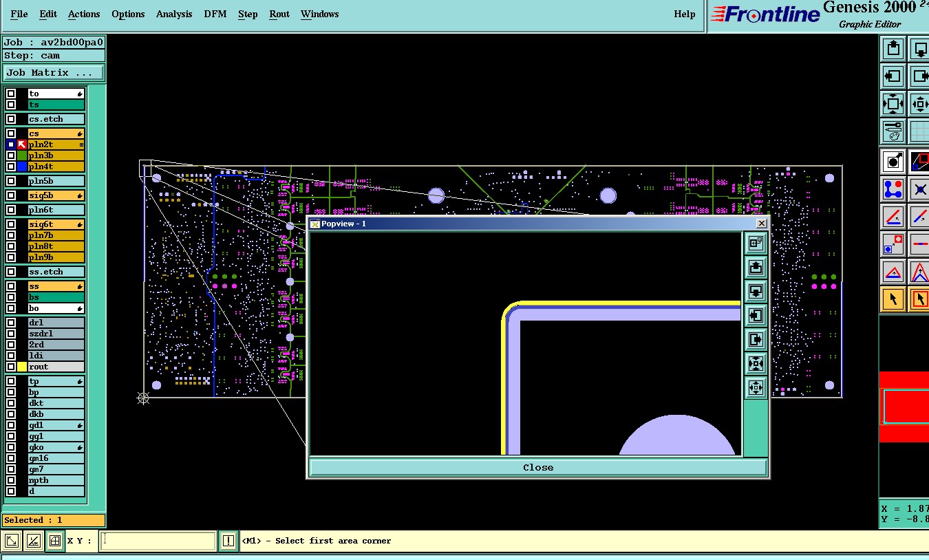Toggle checkbox for layer ss.etch
Viewport: 929px width, 560px height.
click(x=11, y=272)
